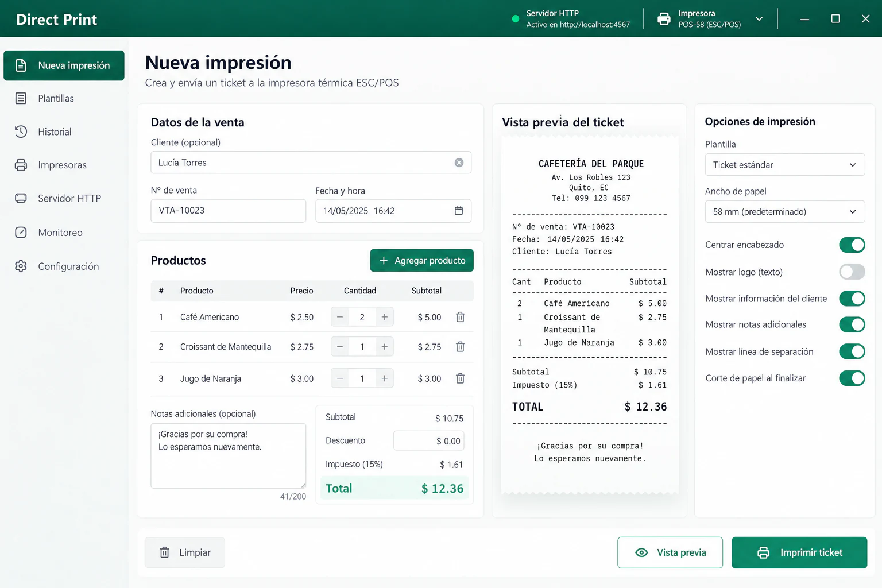Delete the Croissant de Mantequilla row
Image resolution: width=882 pixels, height=588 pixels.
coord(460,347)
